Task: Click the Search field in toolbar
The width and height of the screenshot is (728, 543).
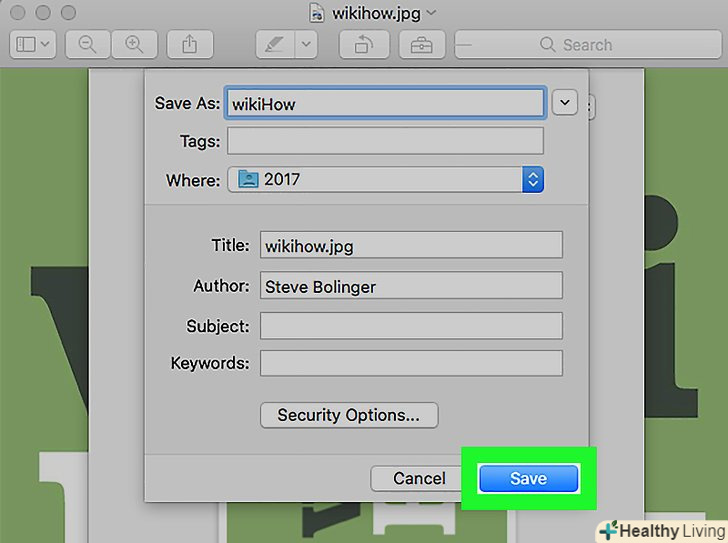Action: (588, 45)
